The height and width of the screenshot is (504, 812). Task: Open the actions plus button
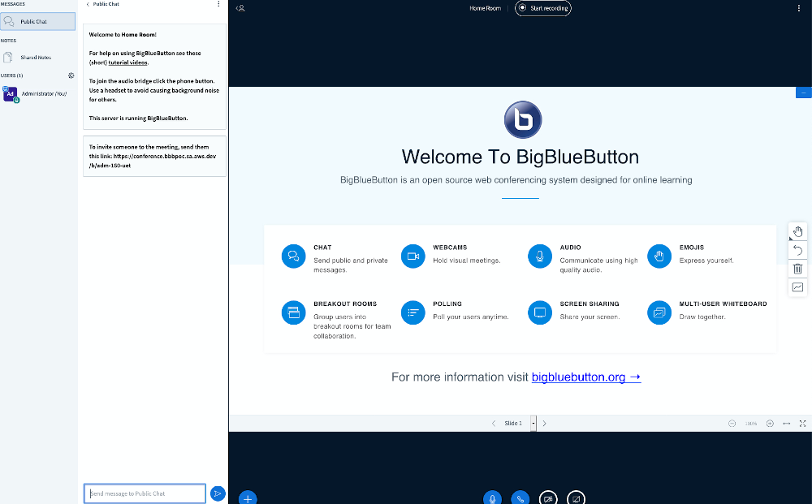pyautogui.click(x=248, y=498)
